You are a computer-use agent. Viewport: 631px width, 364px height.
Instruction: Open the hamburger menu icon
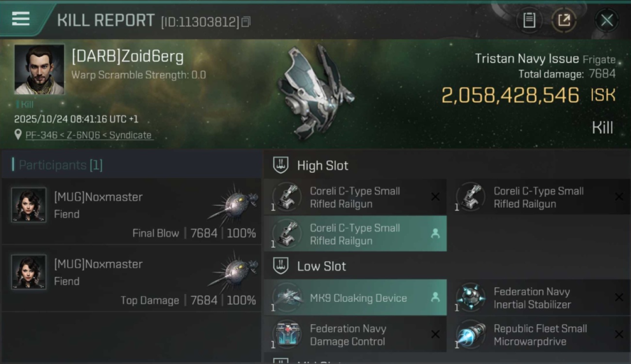(x=20, y=19)
